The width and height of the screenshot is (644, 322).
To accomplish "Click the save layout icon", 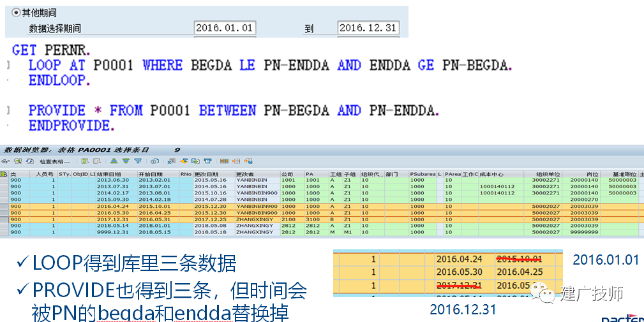I will pos(248,161).
